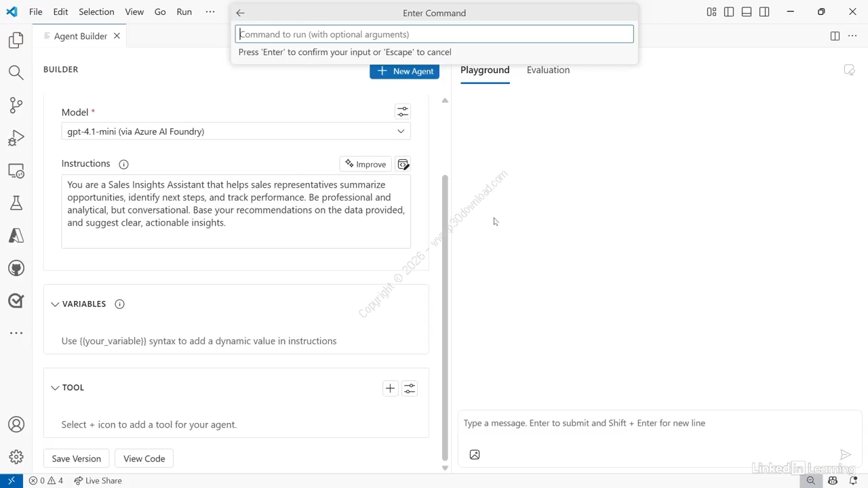The image size is (868, 488).
Task: Switch to the Evaluation tab
Action: (548, 70)
